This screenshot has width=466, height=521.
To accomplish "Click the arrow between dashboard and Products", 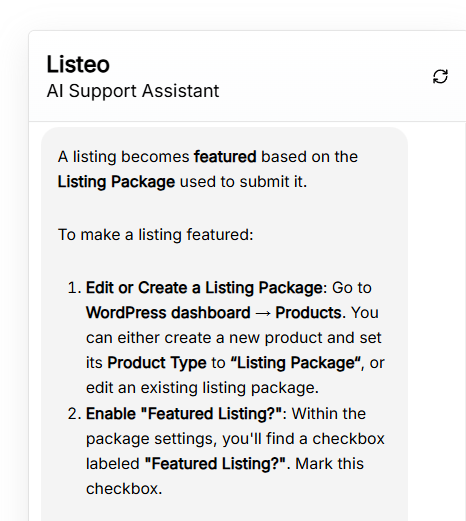I will click(x=263, y=313).
